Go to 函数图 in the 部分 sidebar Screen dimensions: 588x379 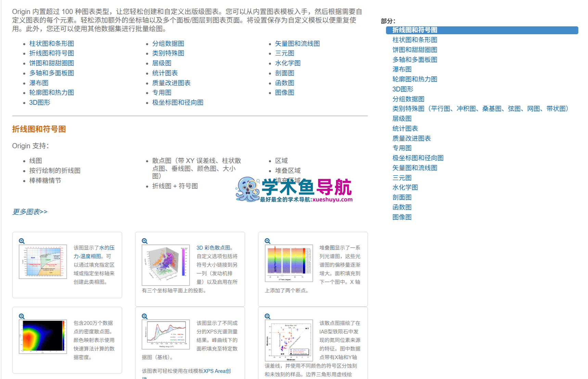(x=402, y=207)
